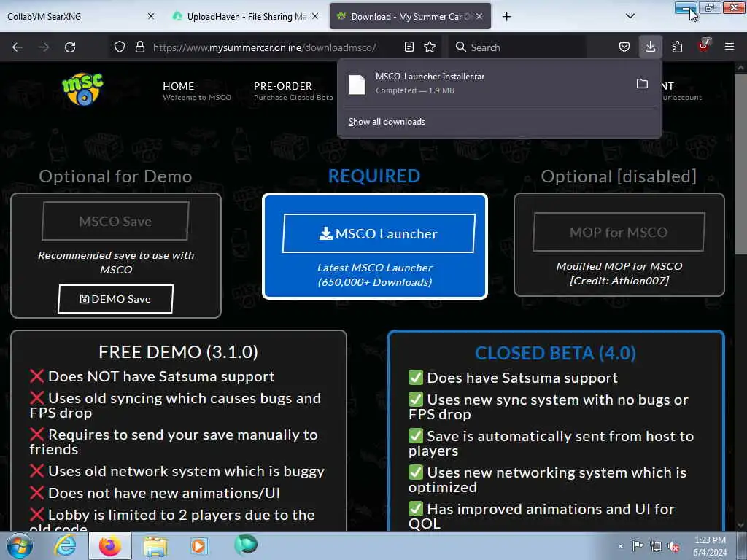Screen dimensions: 747x560
Task: Close the UploadHaven tab
Action: [x=315, y=17]
